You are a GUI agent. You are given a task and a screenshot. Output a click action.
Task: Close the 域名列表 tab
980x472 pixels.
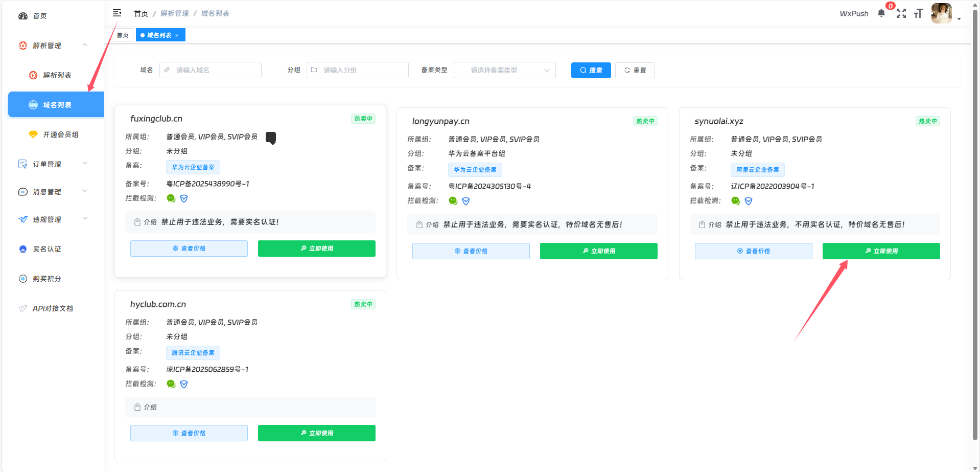(x=177, y=36)
